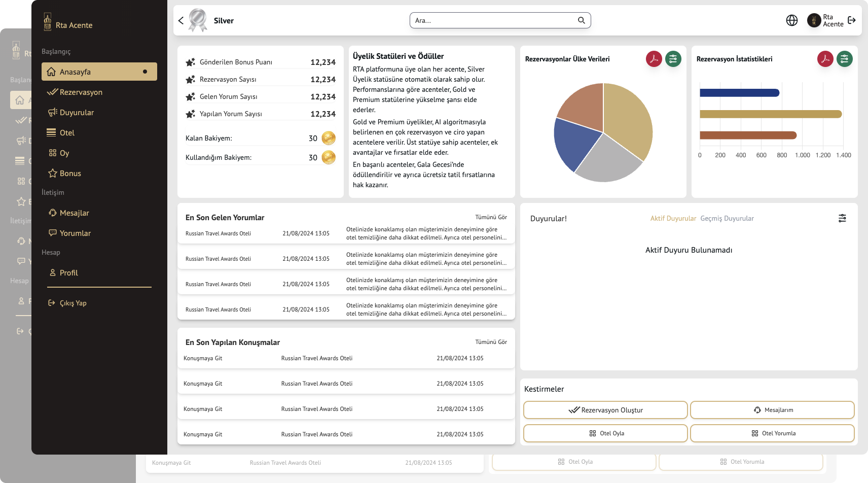Click the Otel Yorumla shortcut button
This screenshot has width=868, height=483.
[772, 433]
